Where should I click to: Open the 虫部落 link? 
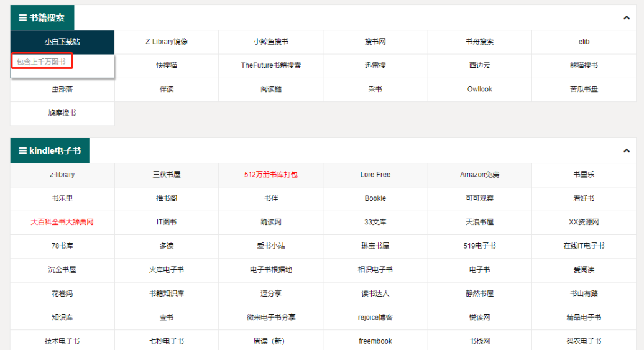(62, 89)
